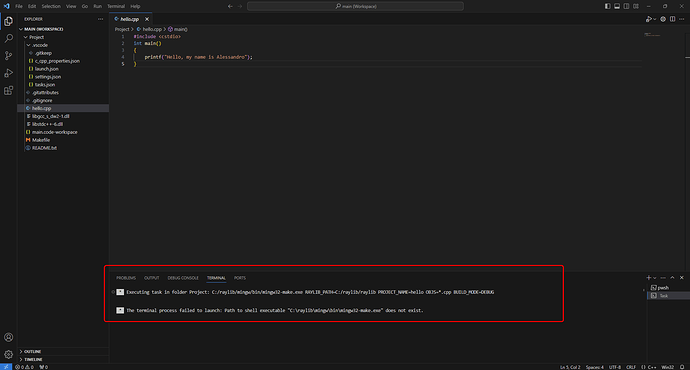690x370 pixels.
Task: Collapse the MAIN (WORKSPACE) section
Action: coord(63,29)
